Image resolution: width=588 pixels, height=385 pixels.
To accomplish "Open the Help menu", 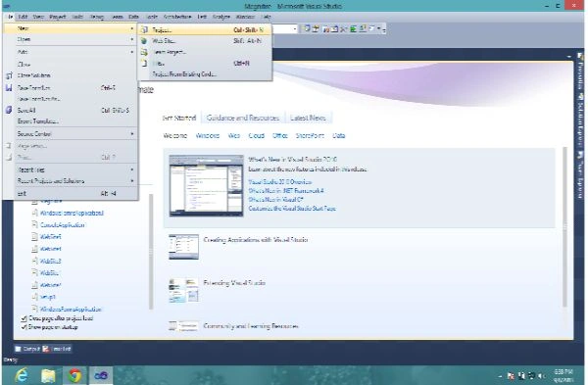I will click(266, 17).
